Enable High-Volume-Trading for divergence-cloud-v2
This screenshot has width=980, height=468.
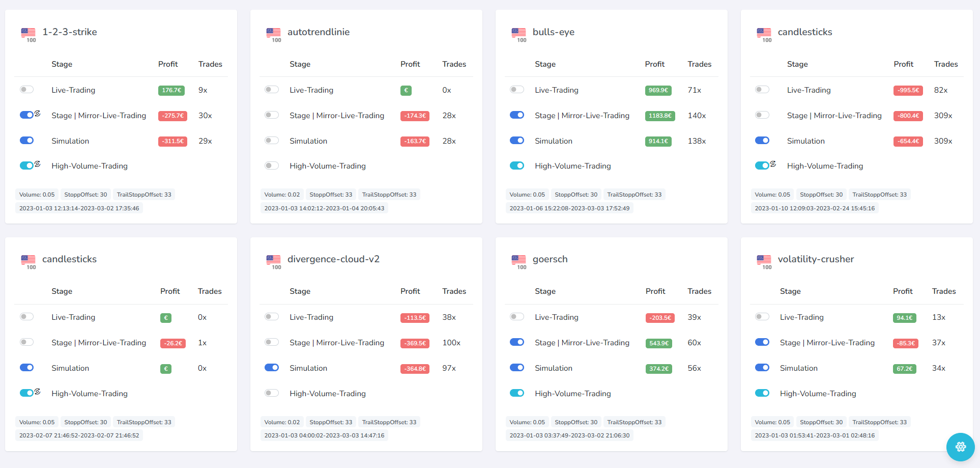[x=272, y=393]
